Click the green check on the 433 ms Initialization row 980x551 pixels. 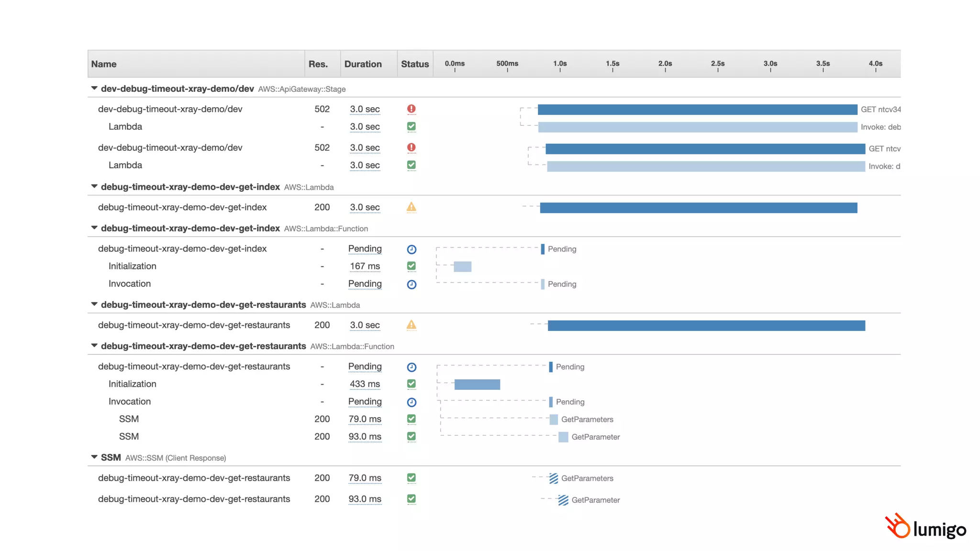click(x=411, y=384)
